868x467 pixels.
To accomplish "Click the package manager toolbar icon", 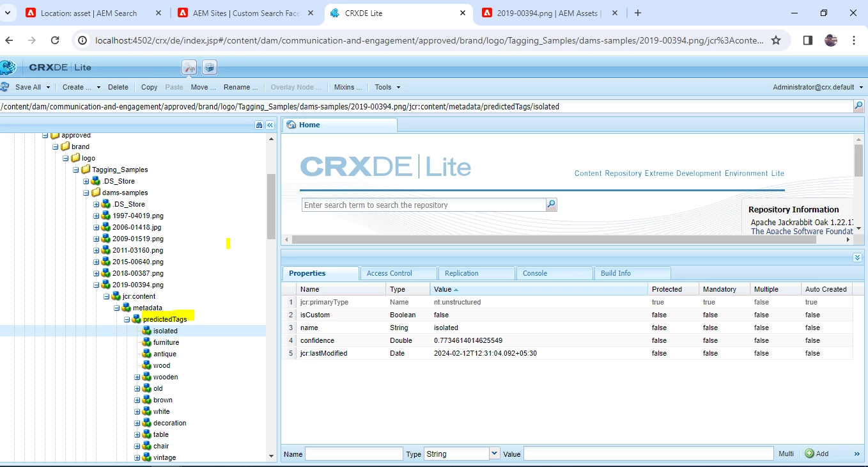I will click(210, 67).
